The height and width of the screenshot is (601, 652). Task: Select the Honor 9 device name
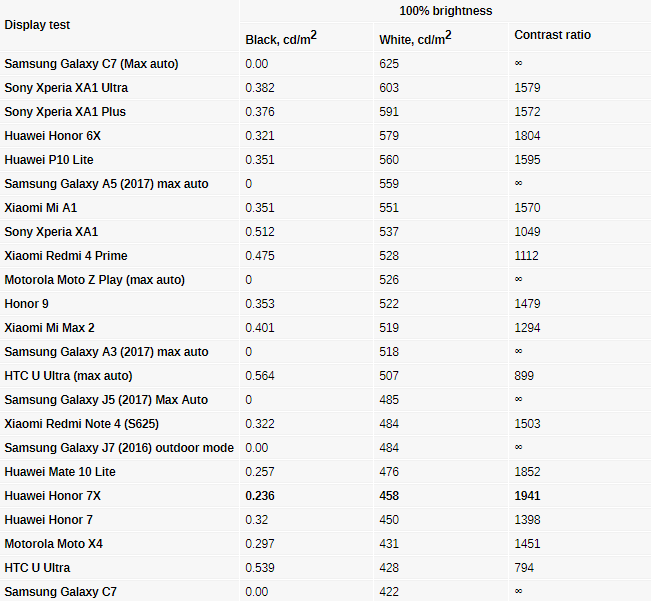point(26,304)
